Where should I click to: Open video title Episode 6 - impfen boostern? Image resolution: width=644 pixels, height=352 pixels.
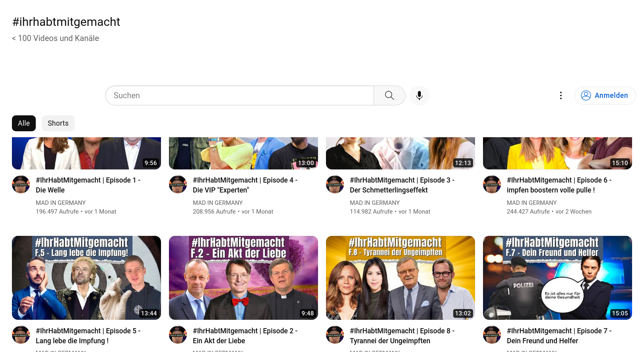559,185
